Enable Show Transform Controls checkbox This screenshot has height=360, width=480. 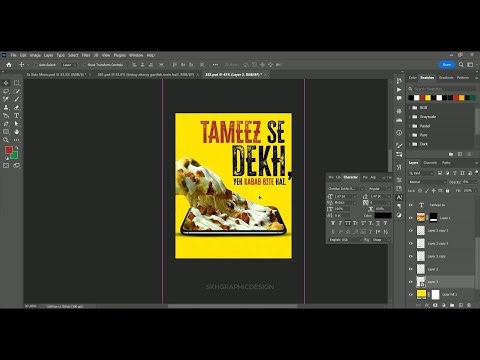(x=85, y=65)
